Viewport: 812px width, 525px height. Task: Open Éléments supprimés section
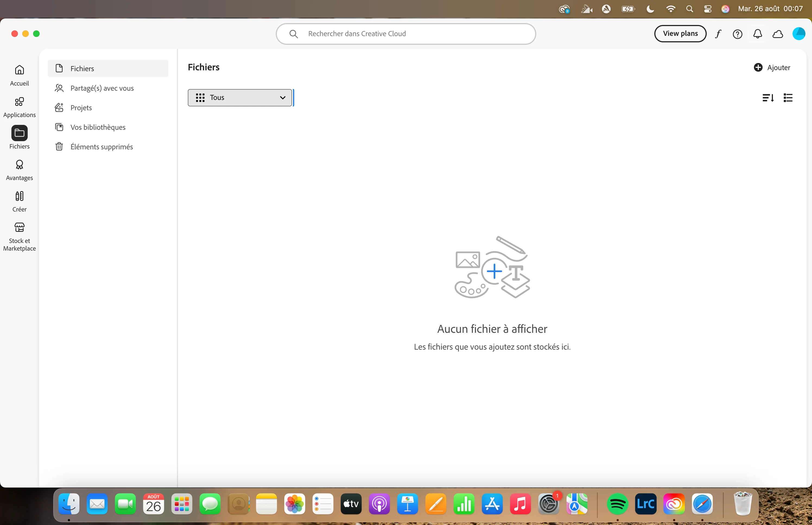point(101,147)
